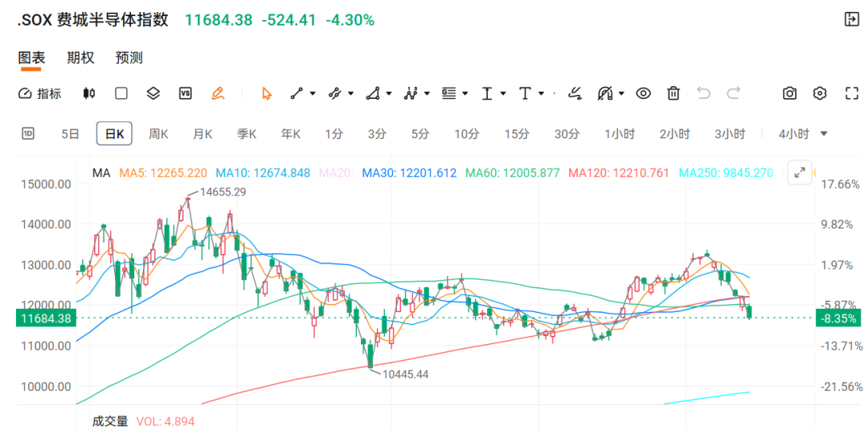Click the MA10: 12674.848 legend label
The width and height of the screenshot is (868, 431).
262,173
